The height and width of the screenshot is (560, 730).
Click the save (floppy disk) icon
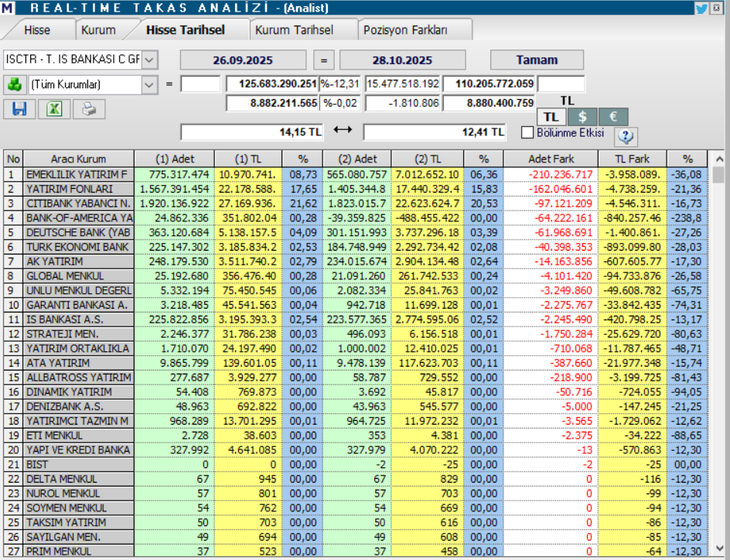pos(19,109)
